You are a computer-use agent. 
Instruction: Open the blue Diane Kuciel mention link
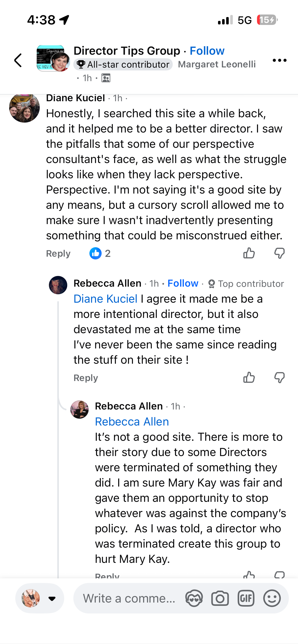[x=105, y=299]
